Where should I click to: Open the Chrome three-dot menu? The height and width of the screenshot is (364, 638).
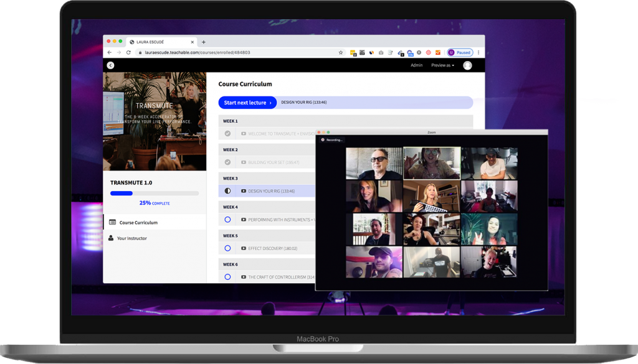tap(478, 52)
